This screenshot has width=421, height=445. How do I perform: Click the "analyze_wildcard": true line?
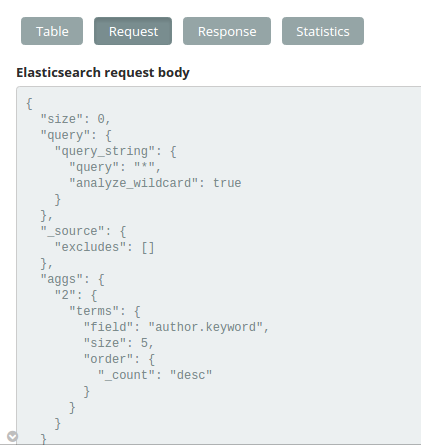(155, 183)
